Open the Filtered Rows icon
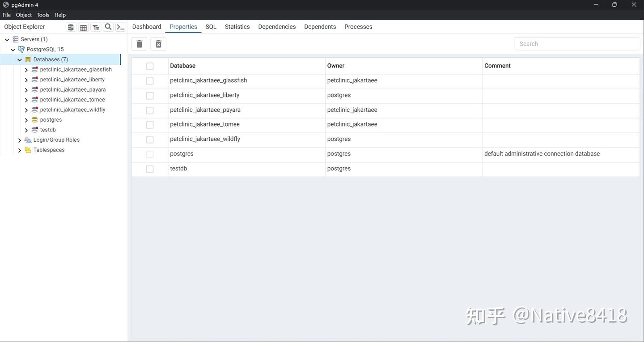The height and width of the screenshot is (342, 644). click(x=96, y=27)
